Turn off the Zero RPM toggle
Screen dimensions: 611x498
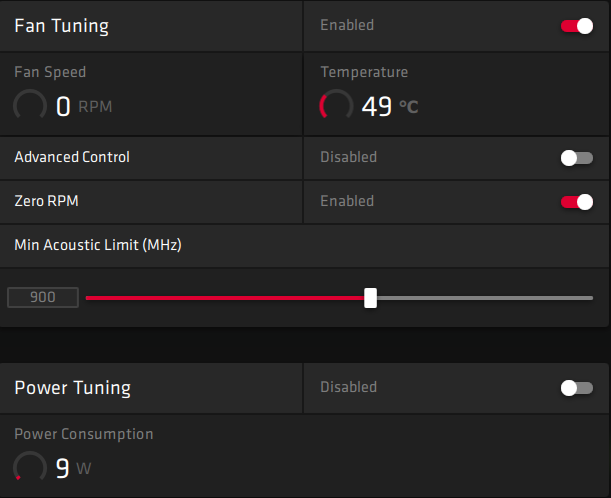[x=577, y=202]
